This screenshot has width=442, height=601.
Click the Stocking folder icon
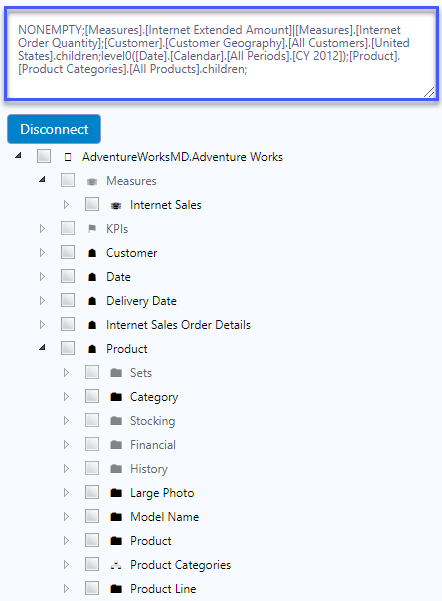(x=116, y=421)
